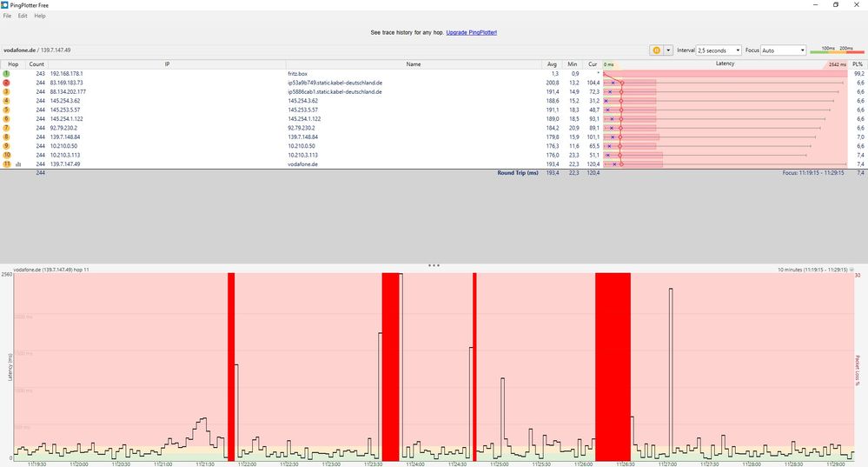Select the red hop 2 icon
The height and width of the screenshot is (467, 868).
pos(6,83)
